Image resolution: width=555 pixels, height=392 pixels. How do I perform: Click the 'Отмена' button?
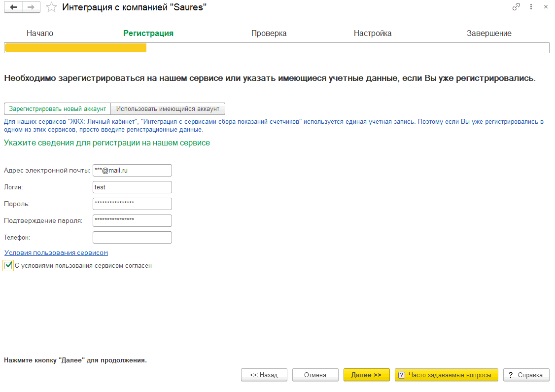315,375
